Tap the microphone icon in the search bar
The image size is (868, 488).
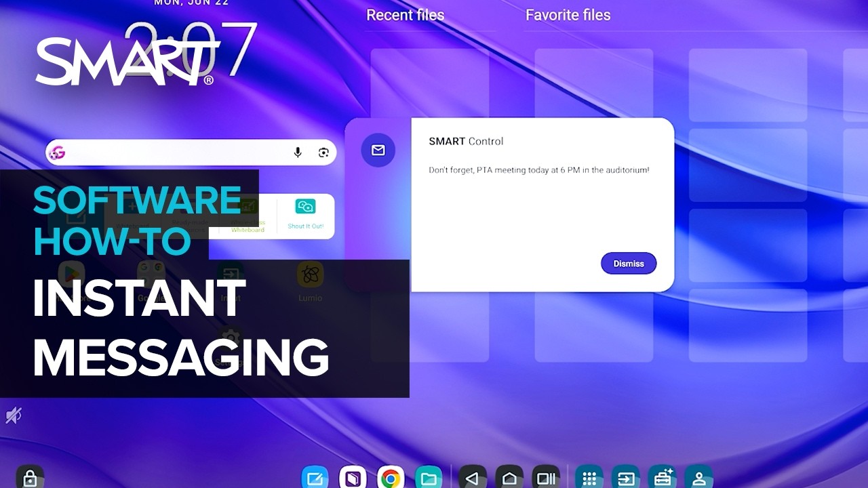pyautogui.click(x=298, y=152)
